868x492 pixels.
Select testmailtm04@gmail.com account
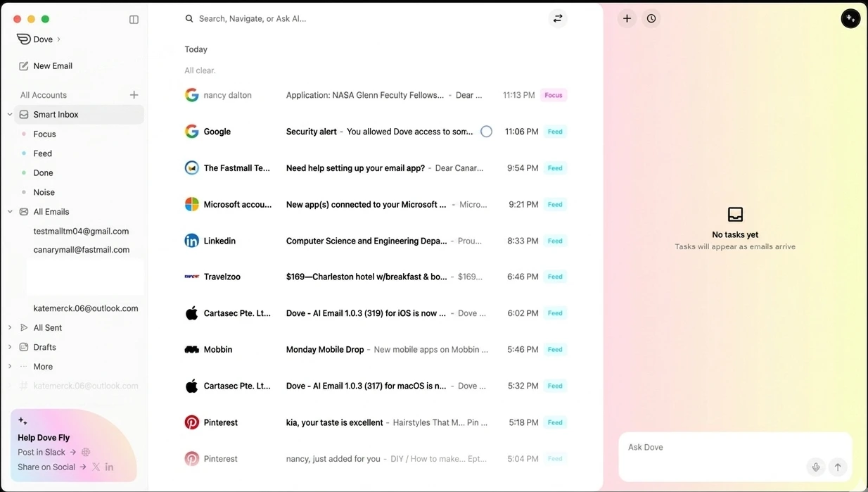pos(81,231)
